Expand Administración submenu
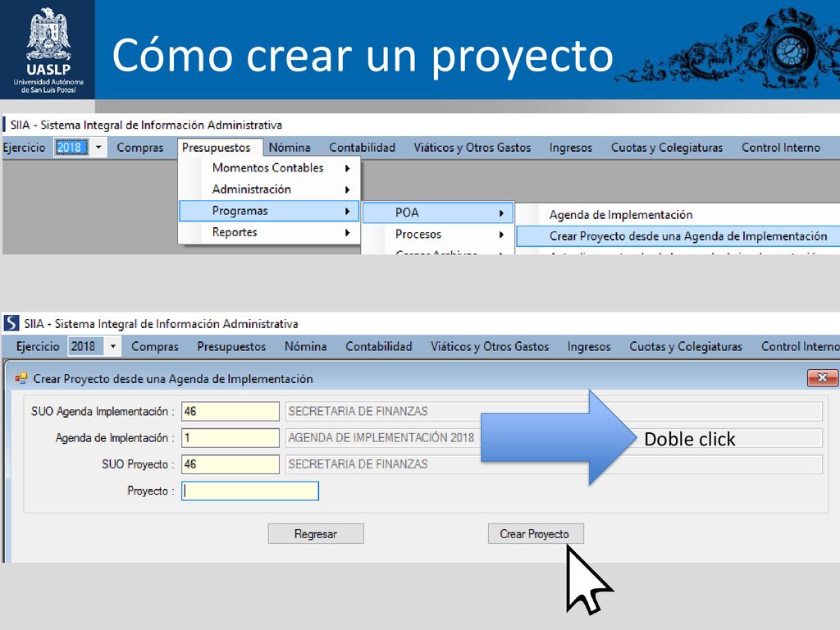 [x=269, y=189]
